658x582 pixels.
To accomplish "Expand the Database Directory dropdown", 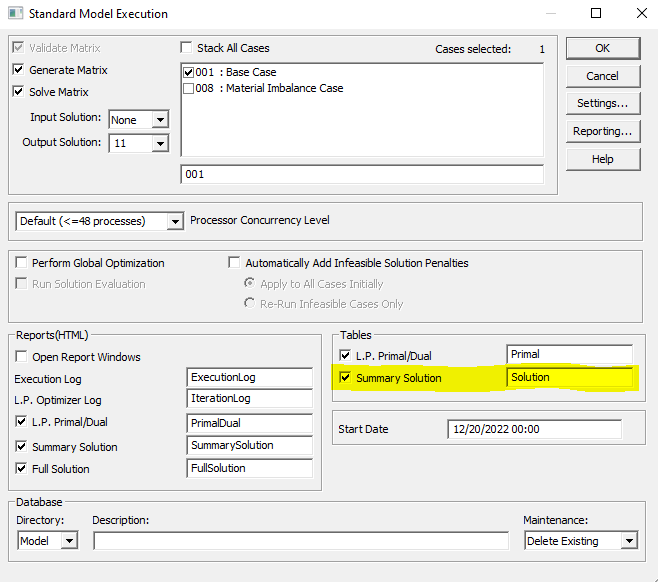I will (69, 541).
